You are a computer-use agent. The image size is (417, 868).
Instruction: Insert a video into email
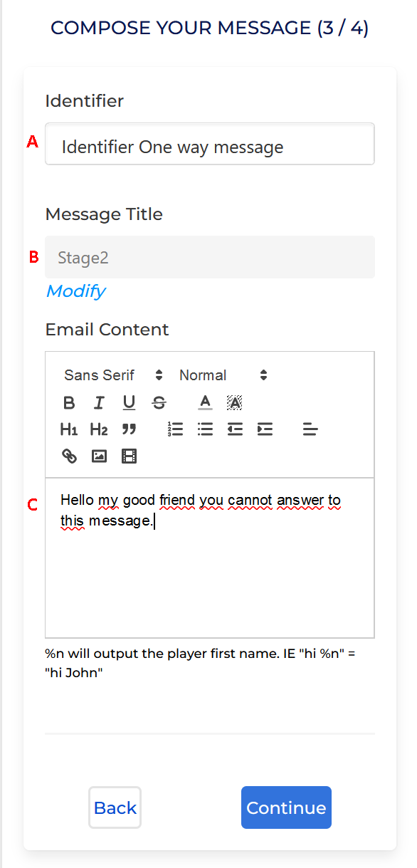(x=129, y=456)
